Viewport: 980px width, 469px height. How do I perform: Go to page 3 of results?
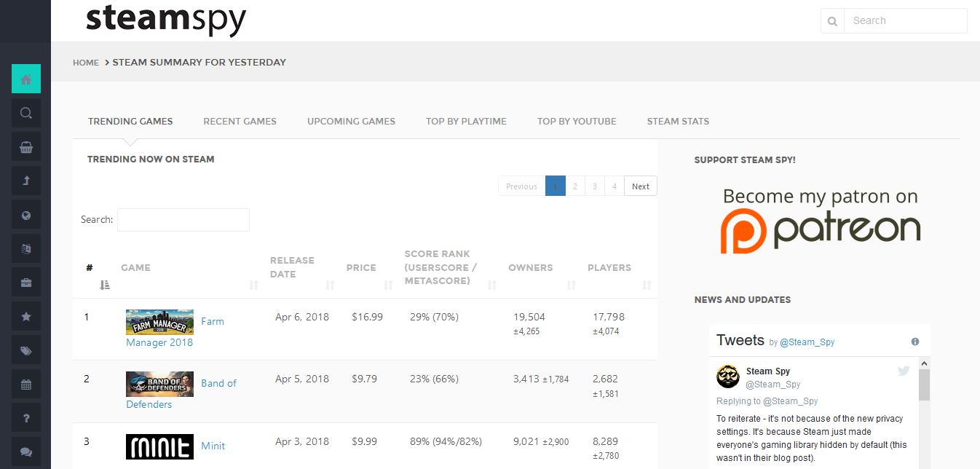tap(594, 186)
